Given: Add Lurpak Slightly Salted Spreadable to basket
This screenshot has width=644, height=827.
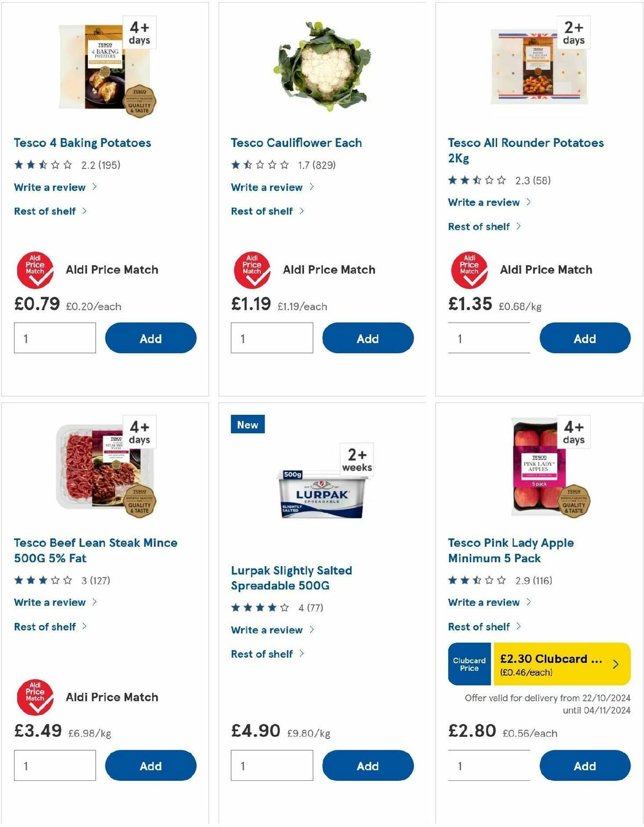Looking at the screenshot, I should (367, 766).
